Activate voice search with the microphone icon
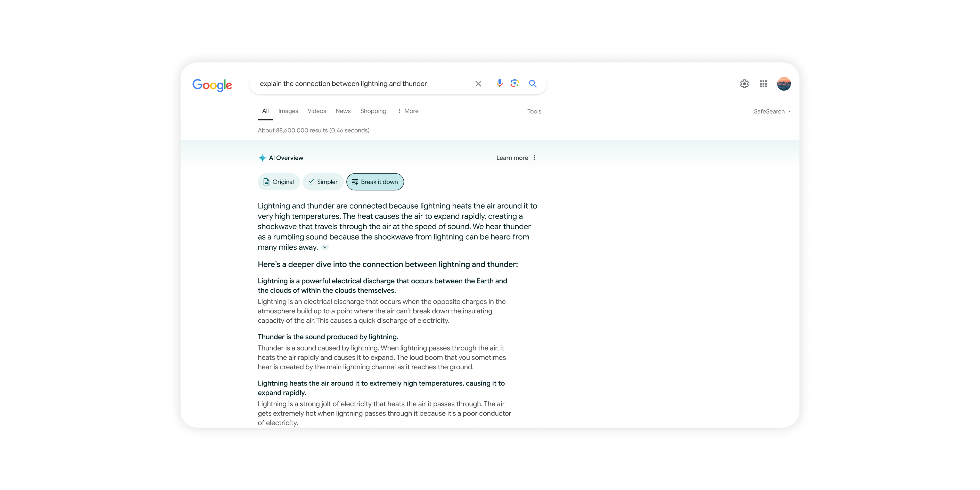 pos(499,84)
